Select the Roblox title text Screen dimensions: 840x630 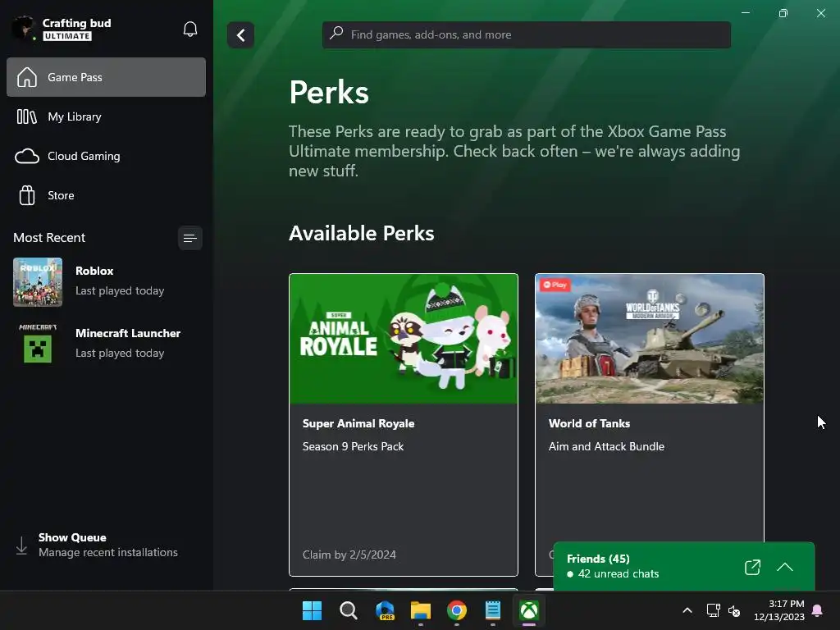94,271
